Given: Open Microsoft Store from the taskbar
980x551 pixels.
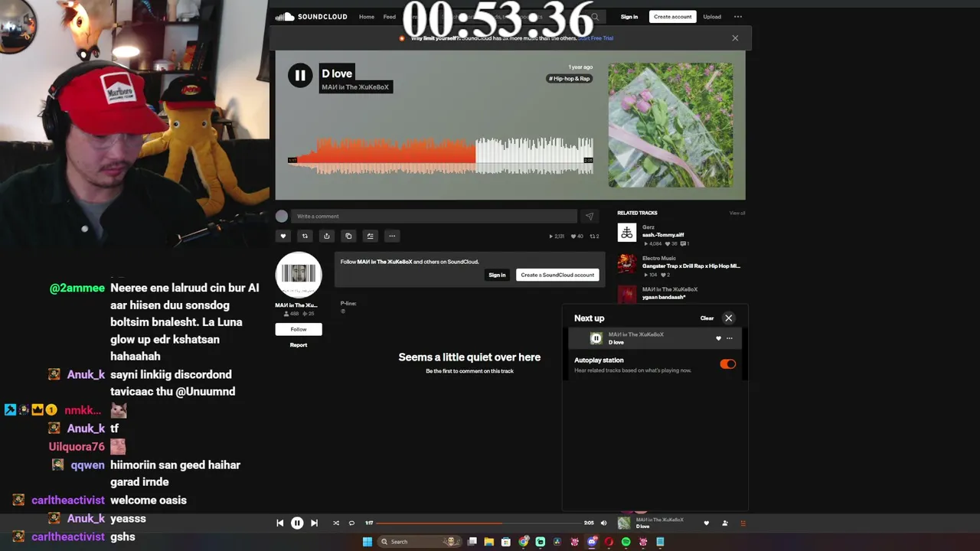Looking at the screenshot, I should coord(506,542).
